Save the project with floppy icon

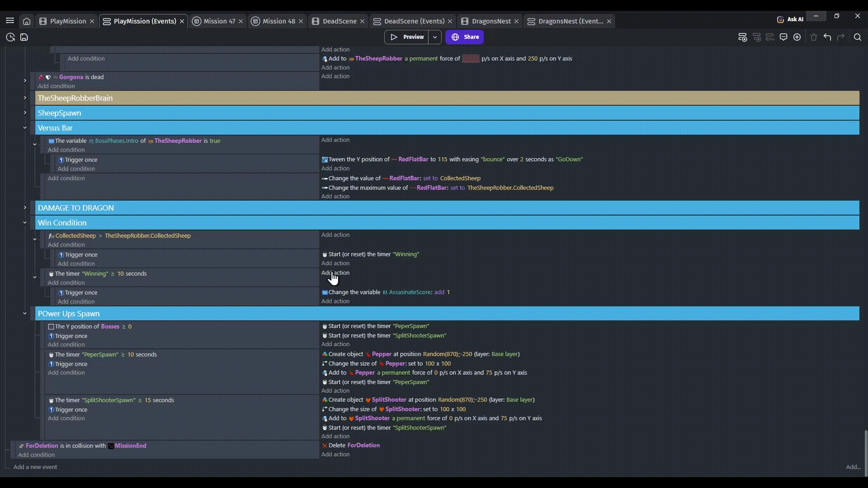pyautogui.click(x=24, y=37)
